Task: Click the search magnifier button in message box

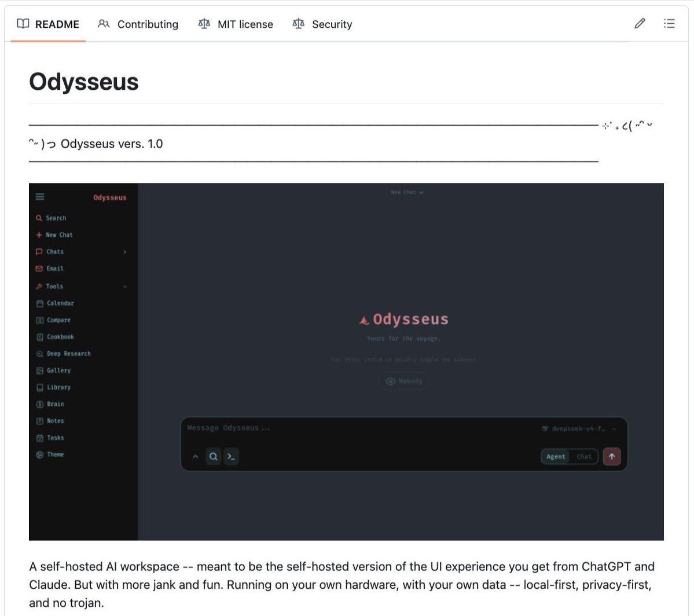Action: (x=214, y=457)
